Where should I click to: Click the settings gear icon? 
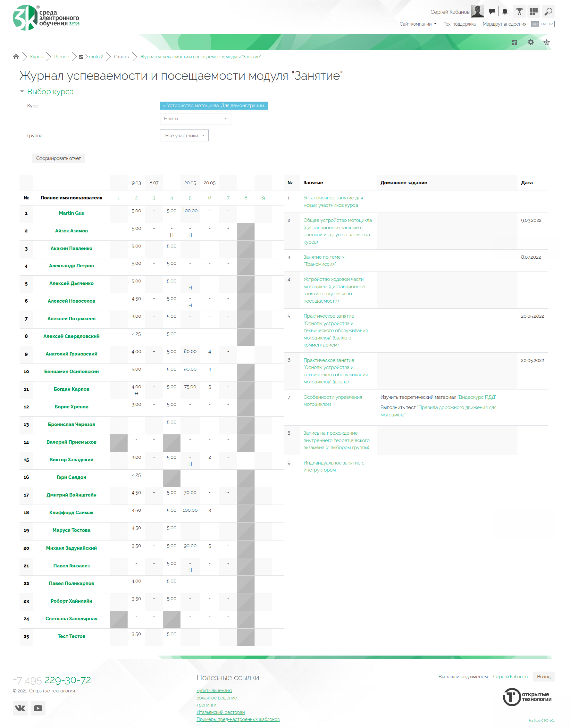coord(531,42)
